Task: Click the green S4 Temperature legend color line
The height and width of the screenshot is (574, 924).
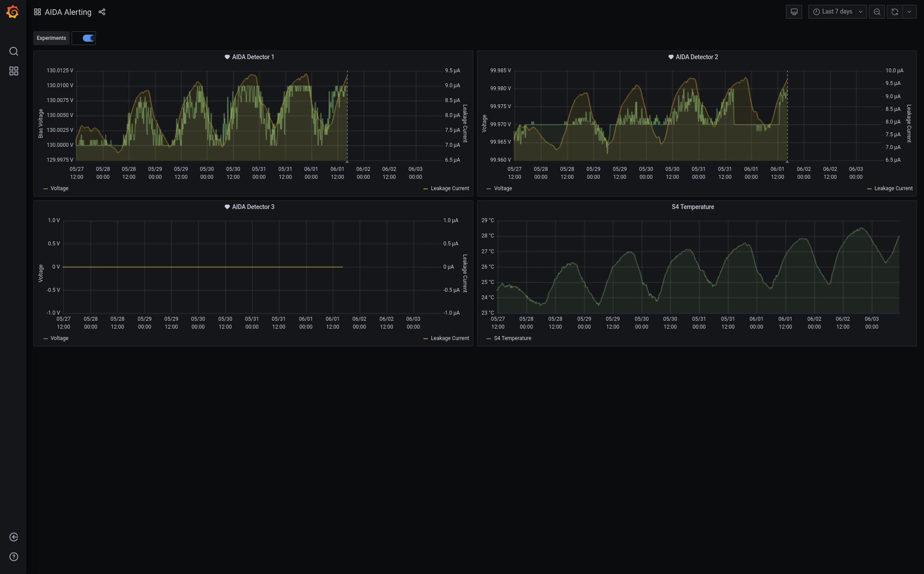Action: [x=489, y=339]
